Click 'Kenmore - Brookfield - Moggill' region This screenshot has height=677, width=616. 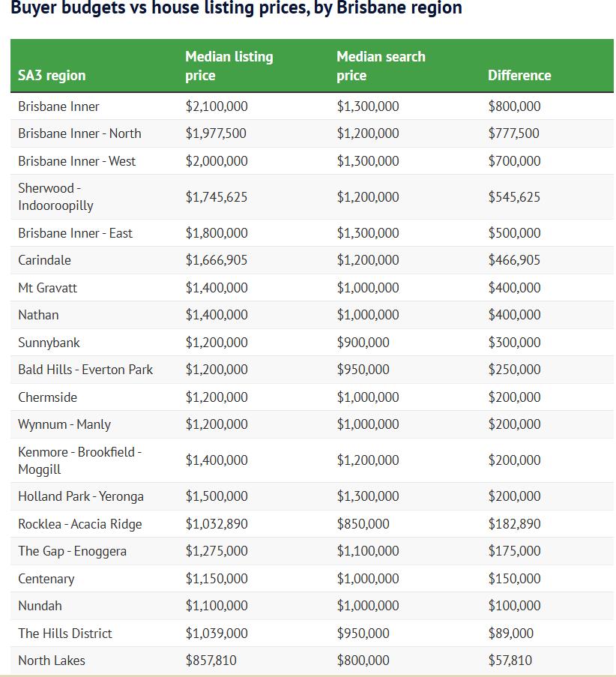point(79,460)
